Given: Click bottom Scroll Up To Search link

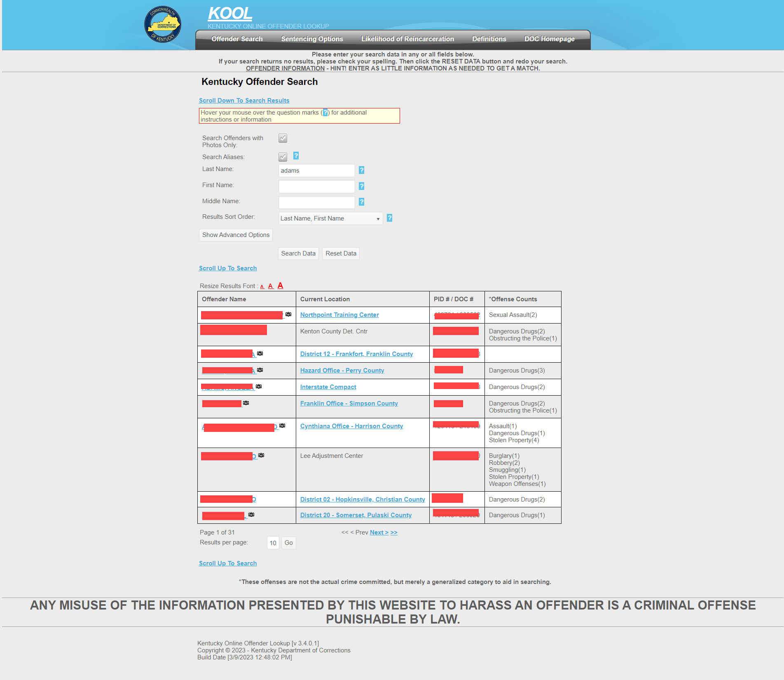Looking at the screenshot, I should coord(228,563).
